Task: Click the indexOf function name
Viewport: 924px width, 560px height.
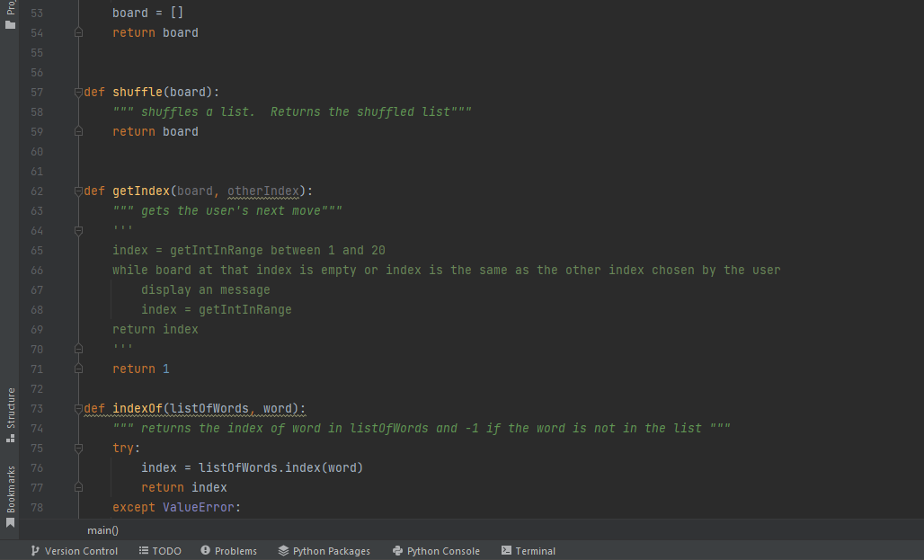Action: tap(138, 408)
